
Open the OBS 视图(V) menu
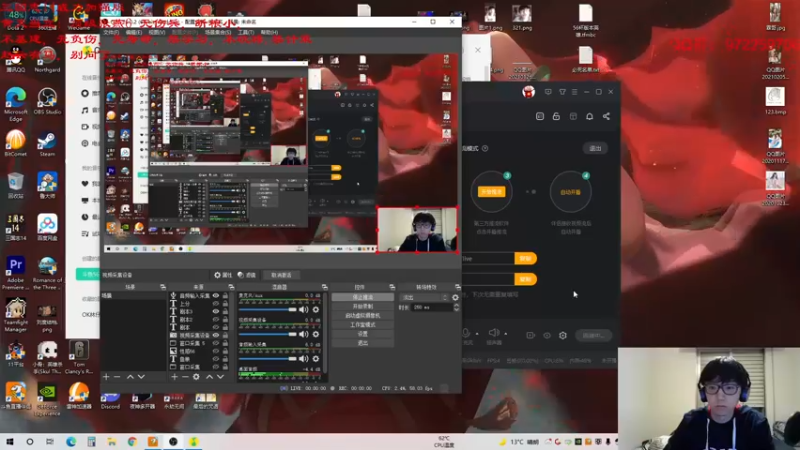[157, 32]
